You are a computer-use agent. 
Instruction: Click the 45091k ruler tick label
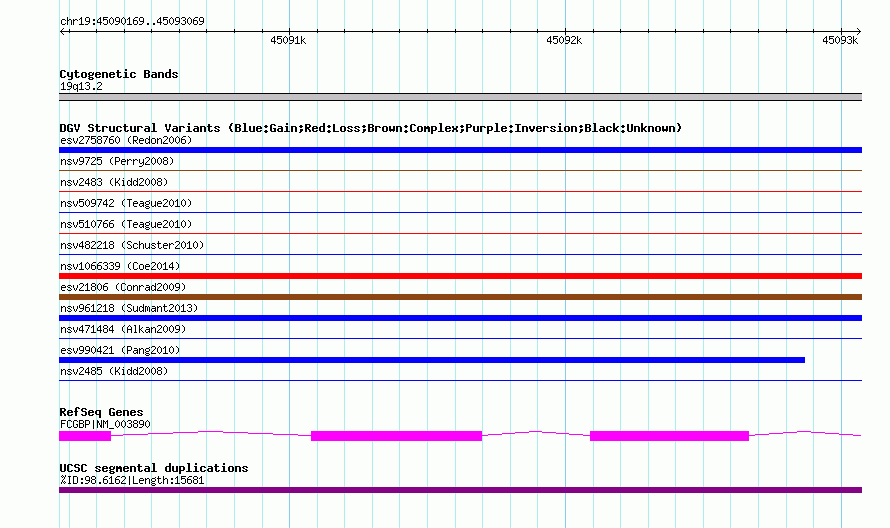coord(288,40)
